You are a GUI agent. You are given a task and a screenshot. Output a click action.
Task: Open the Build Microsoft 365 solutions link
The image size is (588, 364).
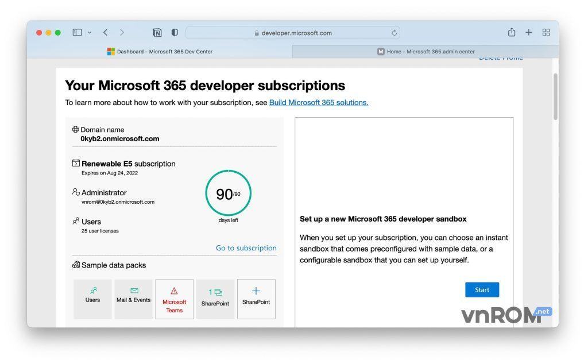319,103
